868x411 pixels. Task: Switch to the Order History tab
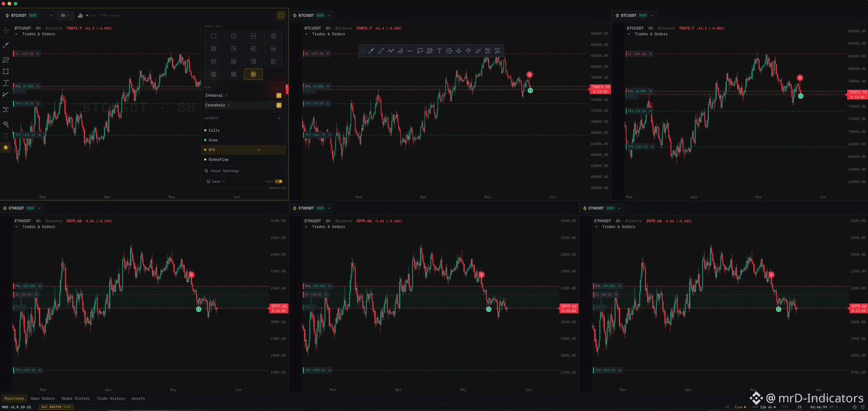(x=76, y=399)
